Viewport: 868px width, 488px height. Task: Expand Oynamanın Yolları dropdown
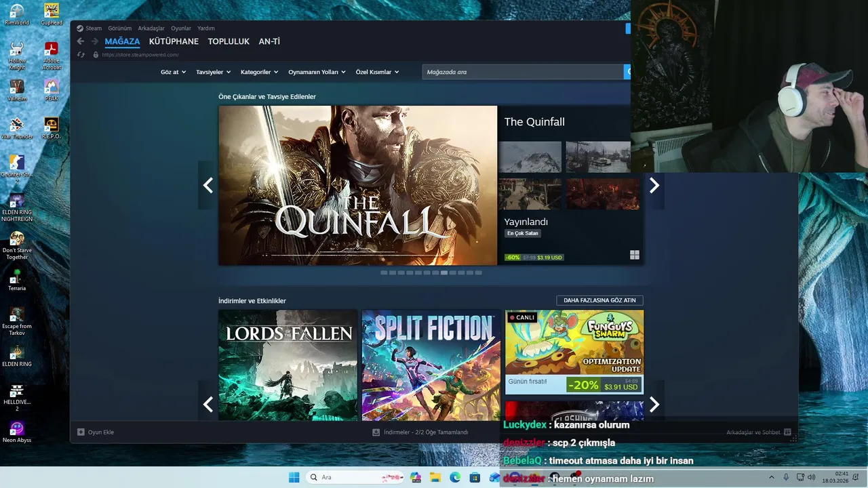click(317, 72)
